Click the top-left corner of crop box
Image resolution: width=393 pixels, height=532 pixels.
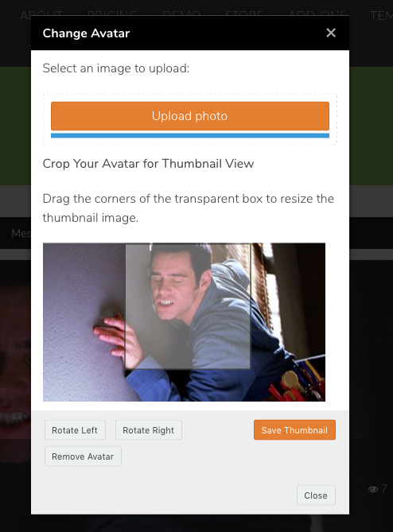click(126, 244)
